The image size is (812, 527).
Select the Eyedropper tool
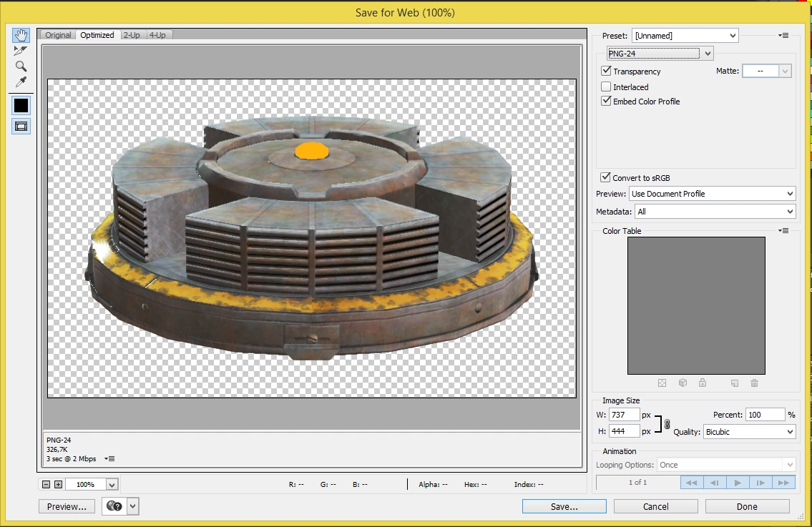point(21,82)
